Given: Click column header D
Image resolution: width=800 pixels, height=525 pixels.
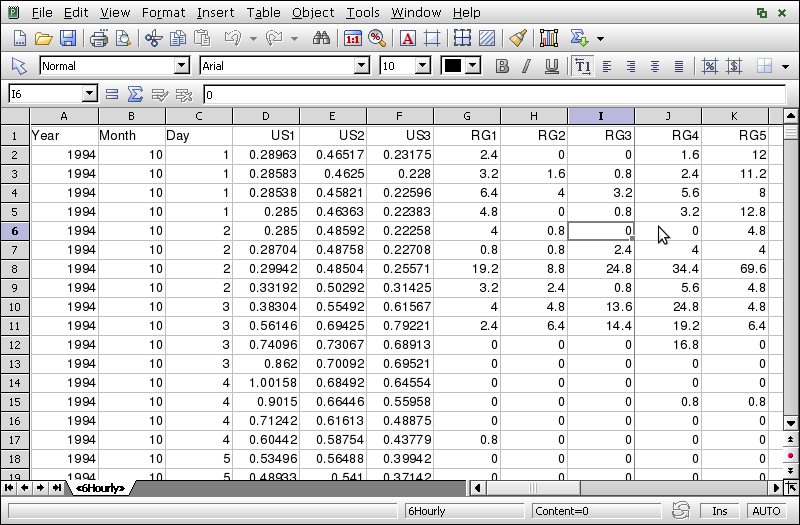Looking at the screenshot, I should coord(266,116).
